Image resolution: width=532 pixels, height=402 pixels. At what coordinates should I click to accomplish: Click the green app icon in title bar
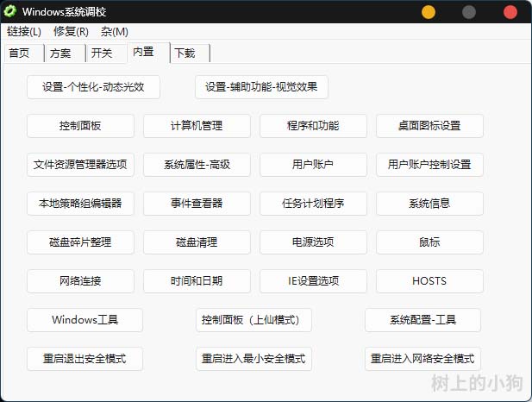9,11
